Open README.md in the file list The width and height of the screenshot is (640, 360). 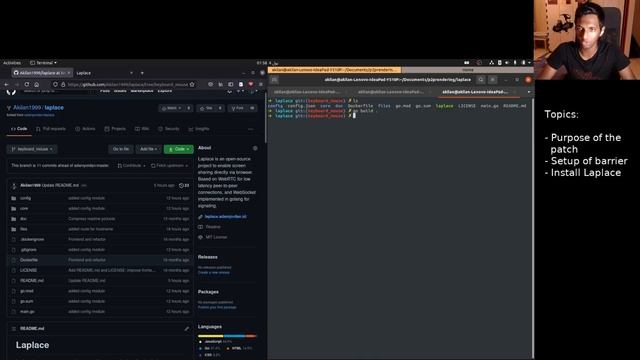click(x=32, y=281)
